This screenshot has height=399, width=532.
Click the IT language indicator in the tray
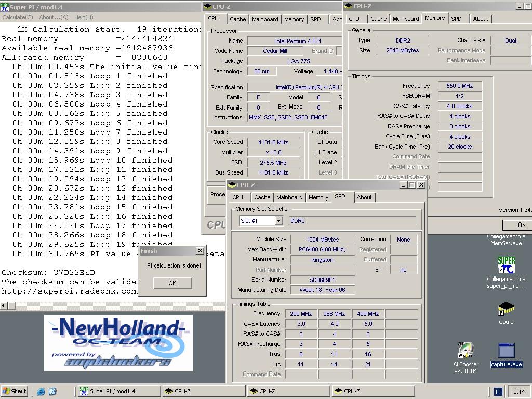click(x=498, y=392)
